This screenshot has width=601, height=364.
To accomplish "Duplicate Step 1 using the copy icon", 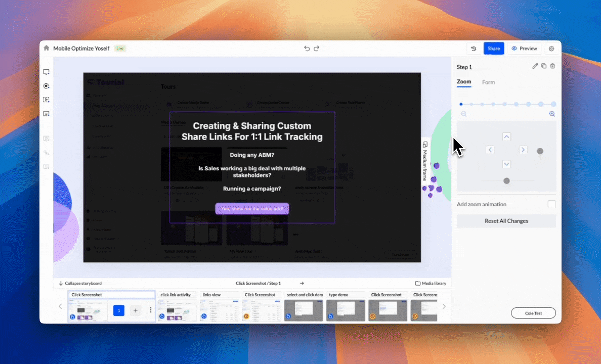I will coord(544,66).
